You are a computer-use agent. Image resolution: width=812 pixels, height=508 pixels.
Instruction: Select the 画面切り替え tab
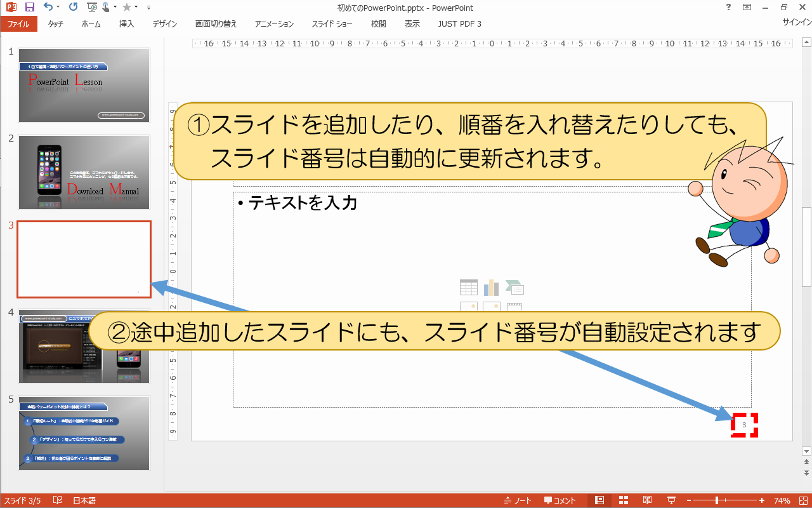click(x=216, y=24)
